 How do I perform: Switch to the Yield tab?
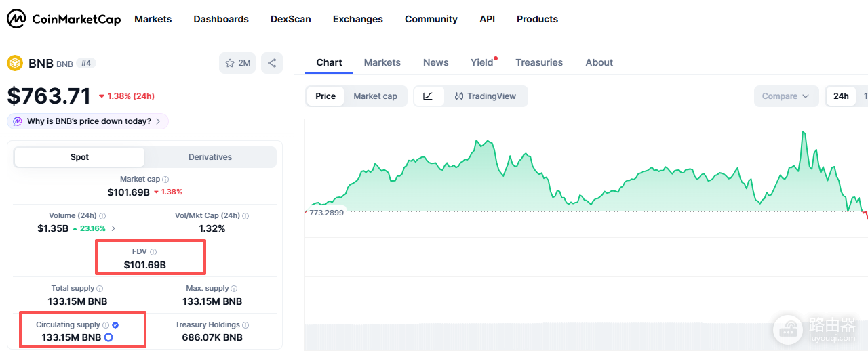click(x=482, y=62)
